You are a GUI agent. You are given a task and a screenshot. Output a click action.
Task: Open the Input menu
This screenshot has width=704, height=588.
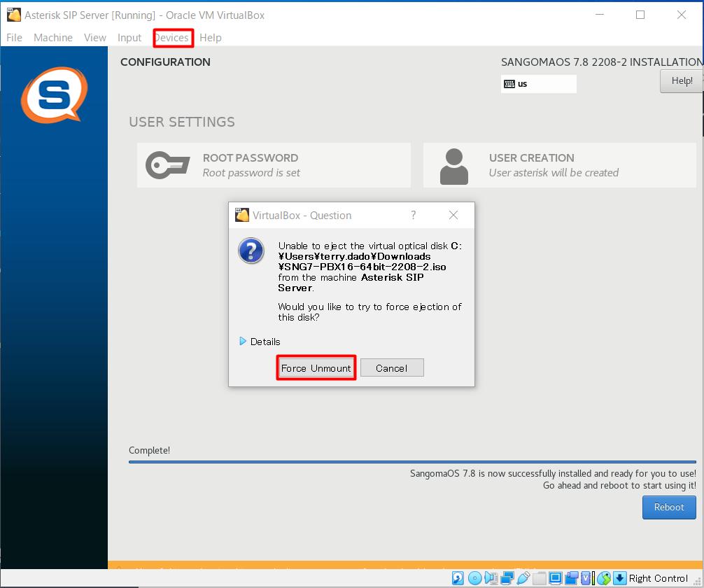pos(129,38)
